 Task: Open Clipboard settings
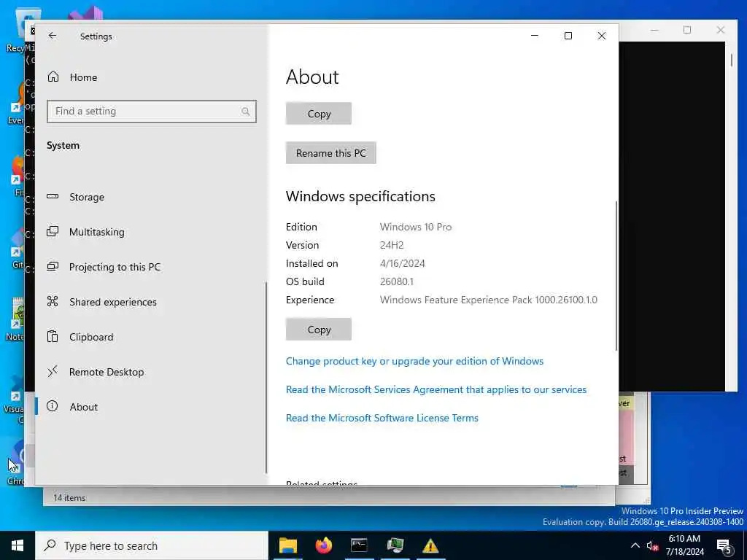click(x=80, y=337)
